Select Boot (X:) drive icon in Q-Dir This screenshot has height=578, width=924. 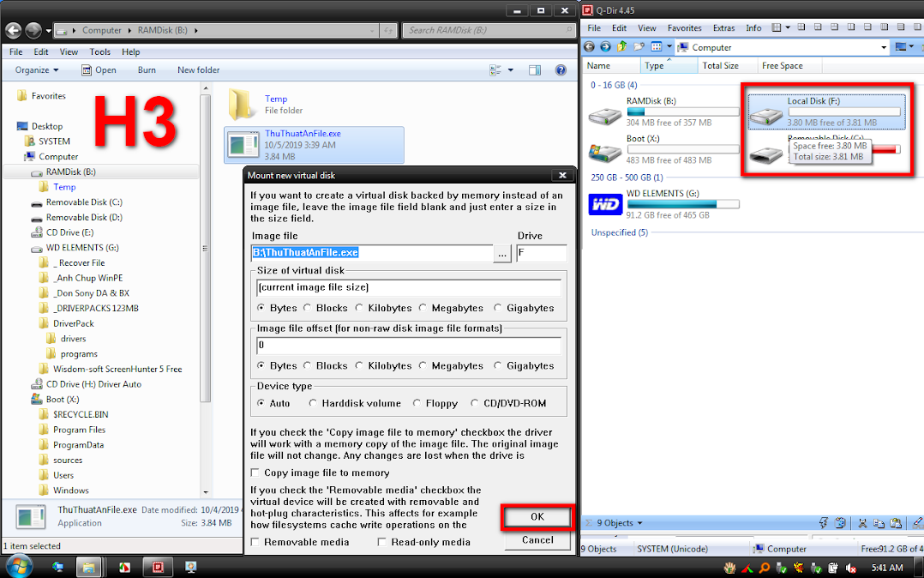tap(605, 152)
